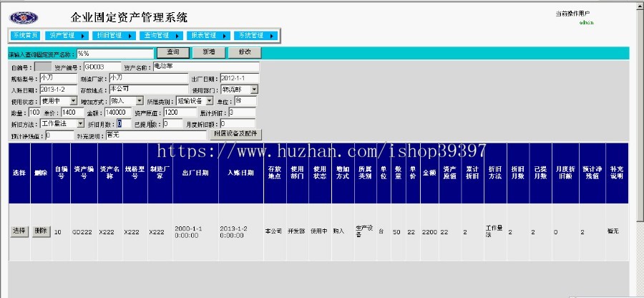
Task: Click the admin username text
Action: tap(586, 22)
